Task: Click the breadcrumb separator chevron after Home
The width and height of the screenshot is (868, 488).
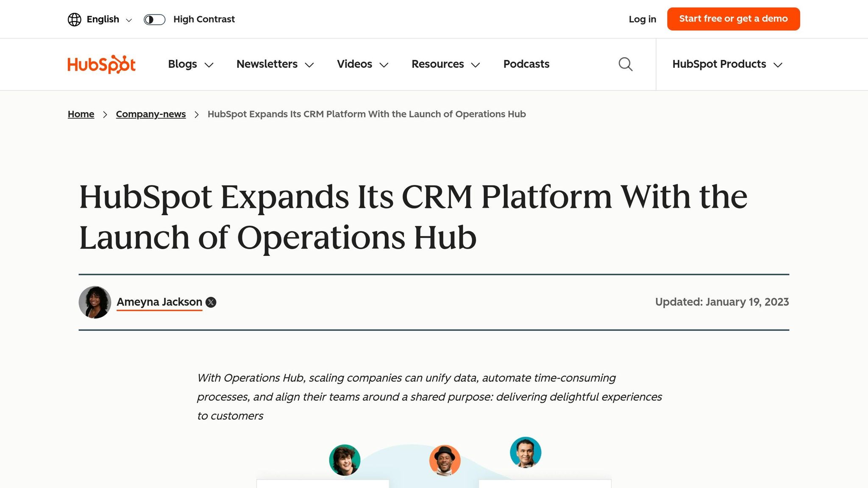Action: (104, 114)
